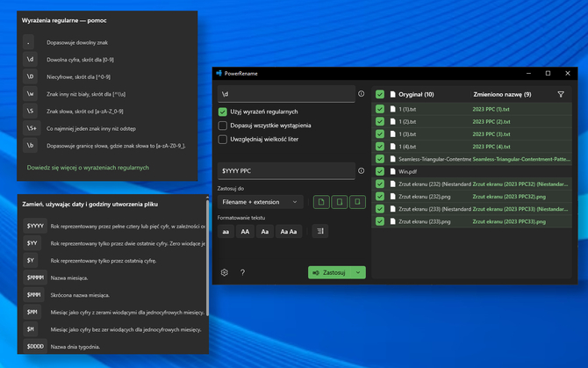Screen dimensions: 588x368
Task: Insert $YYYY token from date help
Action: (x=35, y=226)
